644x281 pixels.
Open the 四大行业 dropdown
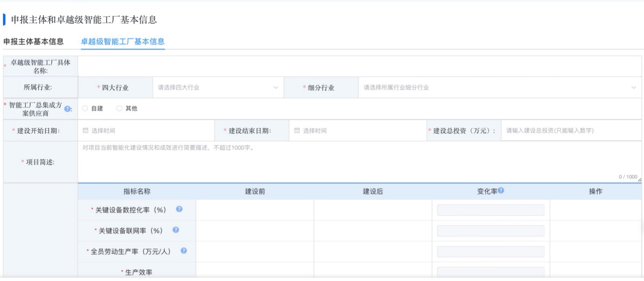click(x=218, y=88)
